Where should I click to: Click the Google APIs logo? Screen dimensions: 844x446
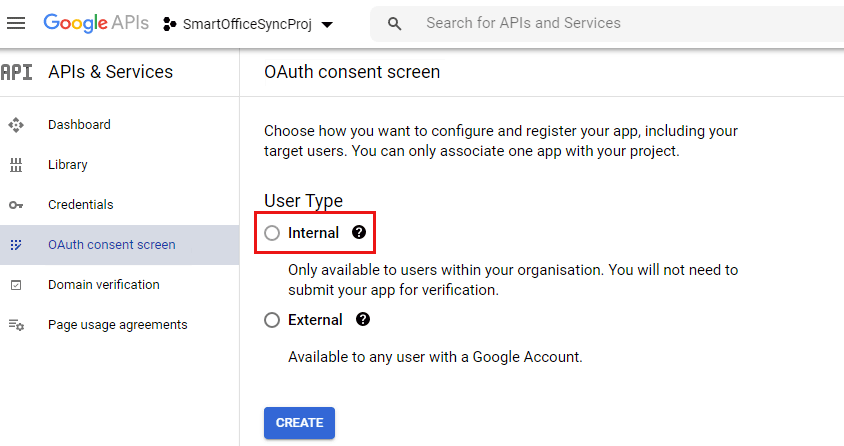[96, 23]
